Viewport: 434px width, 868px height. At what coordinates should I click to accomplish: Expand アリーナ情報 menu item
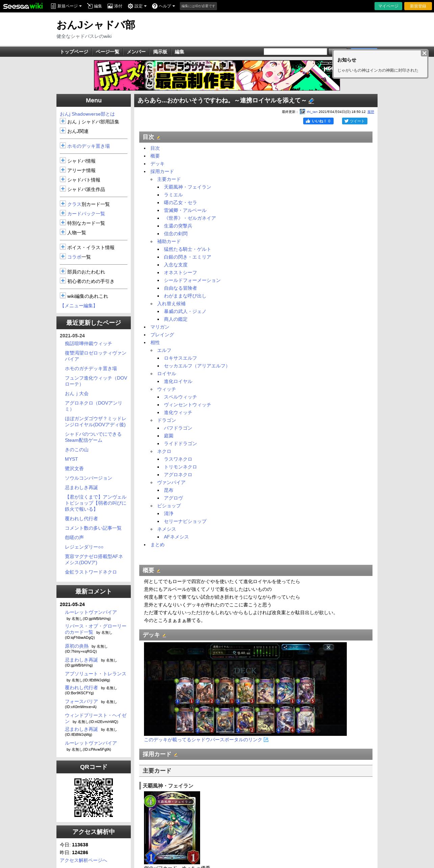(63, 170)
